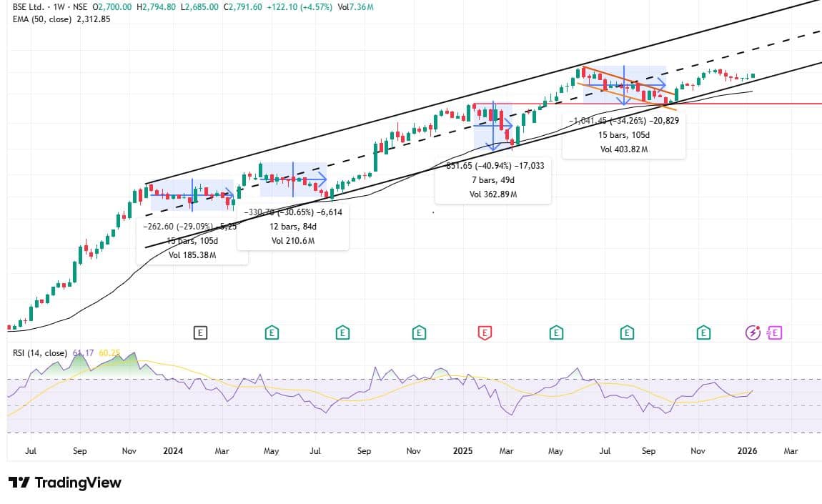Click the close price C2,791.60
This screenshot has height=504, width=822.
243,7
